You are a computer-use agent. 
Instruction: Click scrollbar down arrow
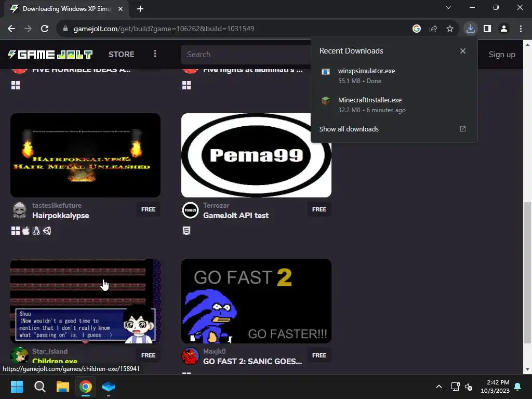[x=527, y=369]
